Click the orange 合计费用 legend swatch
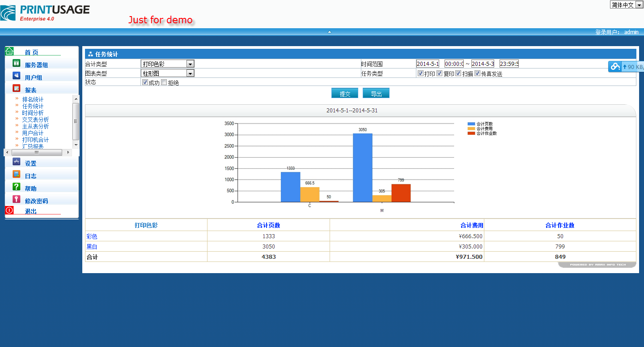The height and width of the screenshot is (347, 644). pyautogui.click(x=471, y=129)
